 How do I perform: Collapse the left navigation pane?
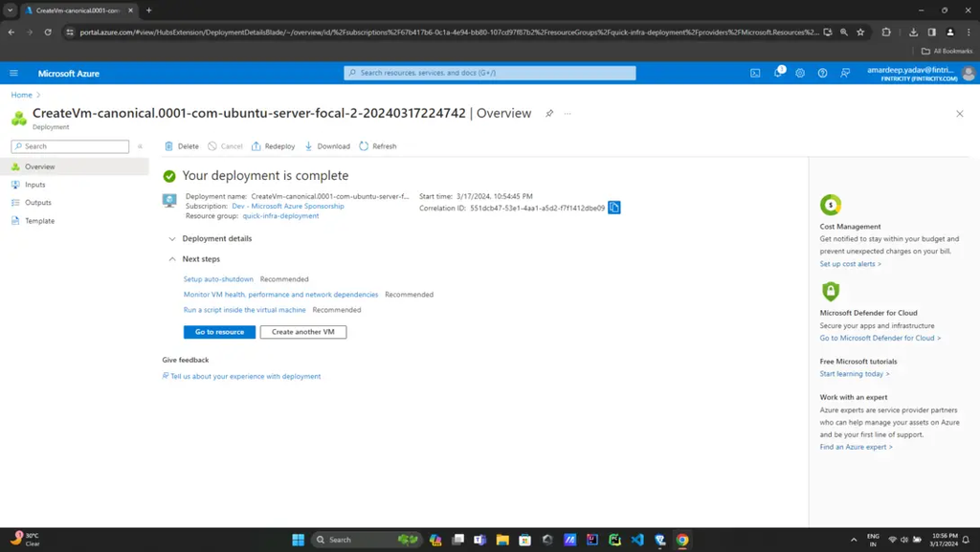point(140,146)
